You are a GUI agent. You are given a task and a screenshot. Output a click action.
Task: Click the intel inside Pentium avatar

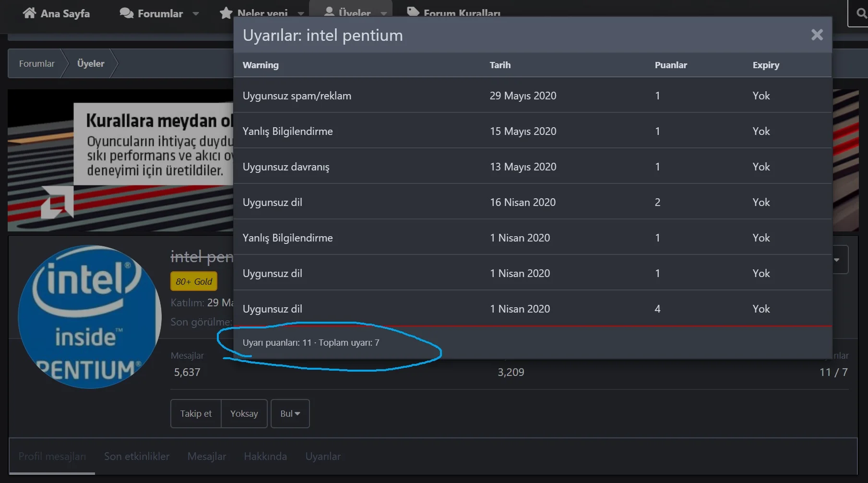pyautogui.click(x=90, y=317)
